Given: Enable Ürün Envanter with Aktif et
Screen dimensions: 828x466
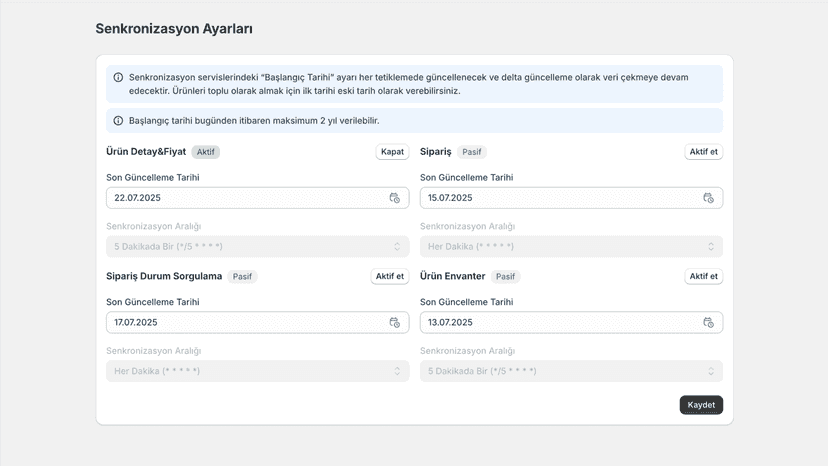Looking at the screenshot, I should (x=703, y=276).
